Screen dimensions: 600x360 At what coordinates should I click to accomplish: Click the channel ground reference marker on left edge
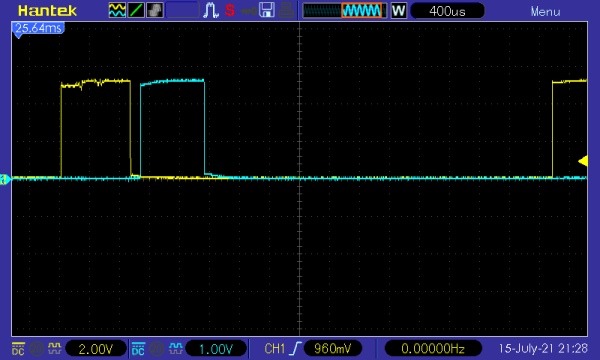(5, 179)
